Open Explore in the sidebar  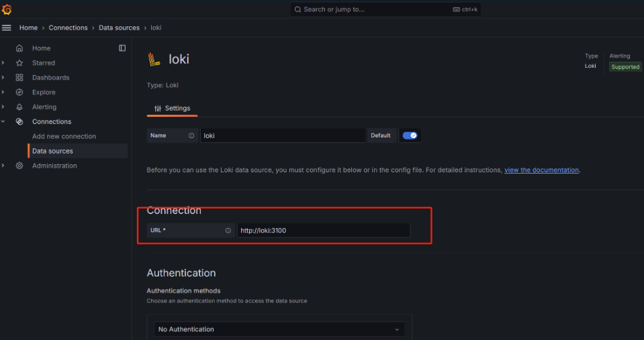coord(44,93)
